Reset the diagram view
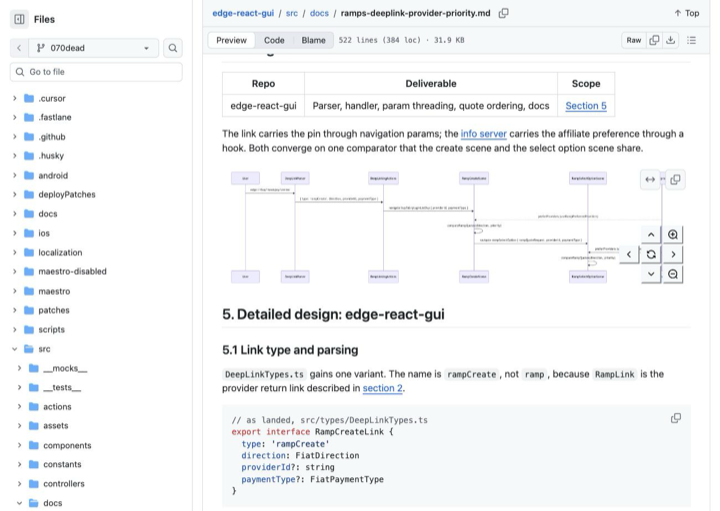The width and height of the screenshot is (720, 511). point(651,254)
